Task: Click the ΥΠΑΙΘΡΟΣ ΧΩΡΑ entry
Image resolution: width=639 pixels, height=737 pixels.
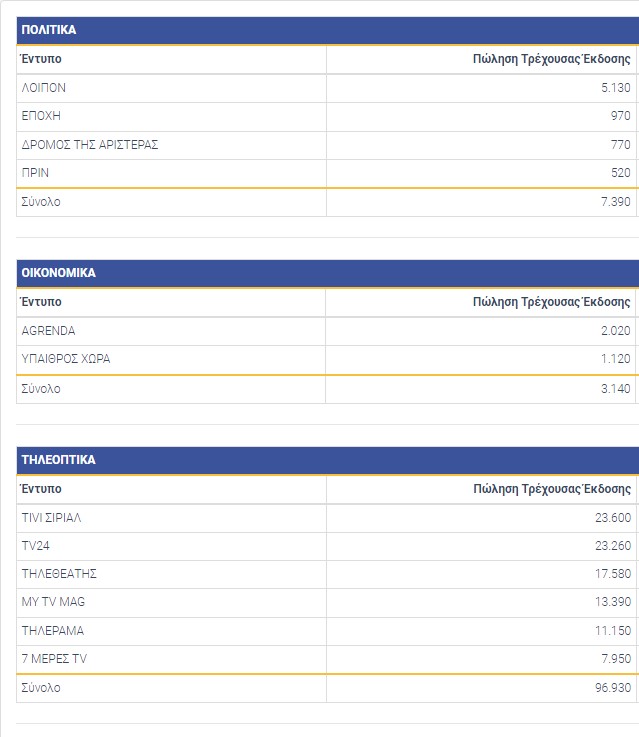Action: point(65,359)
